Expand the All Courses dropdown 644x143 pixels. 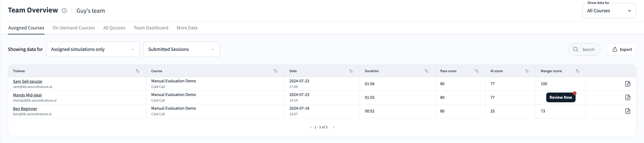pyautogui.click(x=609, y=11)
